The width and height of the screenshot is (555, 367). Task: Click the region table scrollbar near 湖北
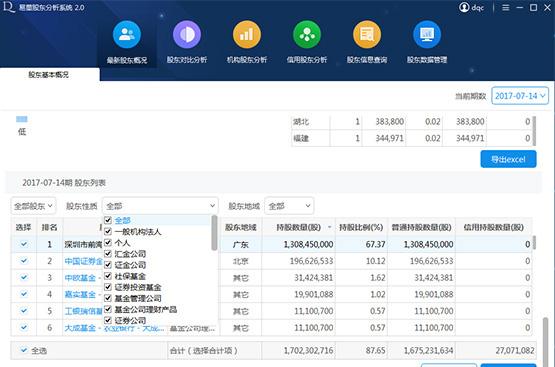click(x=534, y=131)
